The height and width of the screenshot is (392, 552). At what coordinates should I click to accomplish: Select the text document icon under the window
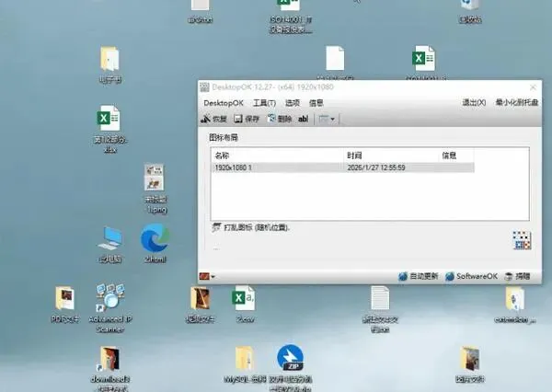pos(380,309)
